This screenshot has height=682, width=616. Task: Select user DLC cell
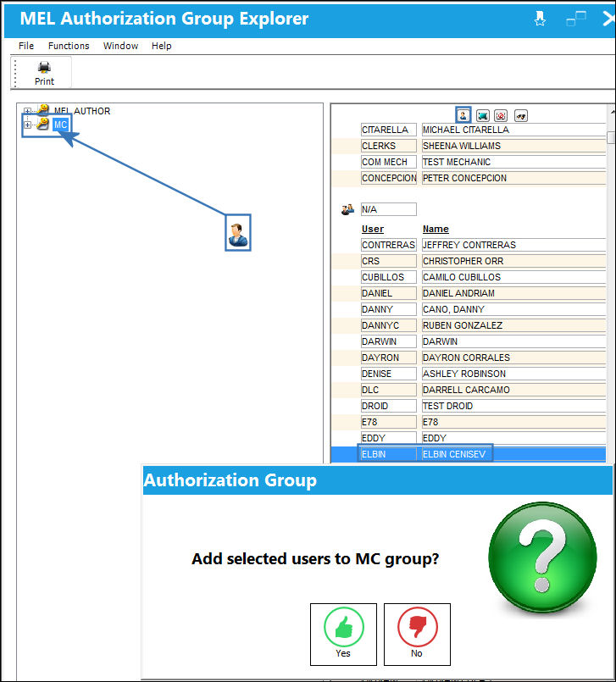[388, 390]
